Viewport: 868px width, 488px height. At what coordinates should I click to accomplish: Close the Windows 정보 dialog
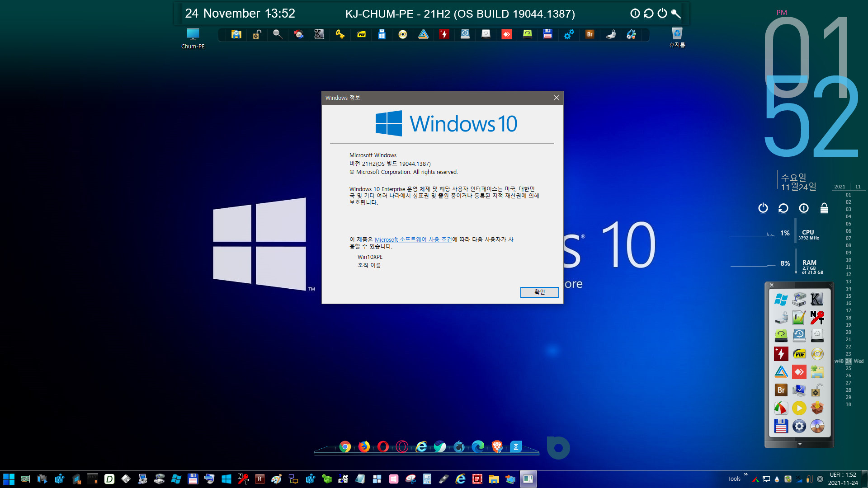pos(557,98)
